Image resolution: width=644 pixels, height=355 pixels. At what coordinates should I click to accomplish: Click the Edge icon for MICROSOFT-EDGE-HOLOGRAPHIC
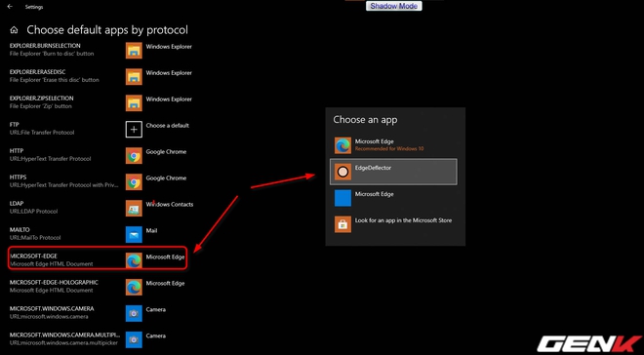(x=134, y=288)
